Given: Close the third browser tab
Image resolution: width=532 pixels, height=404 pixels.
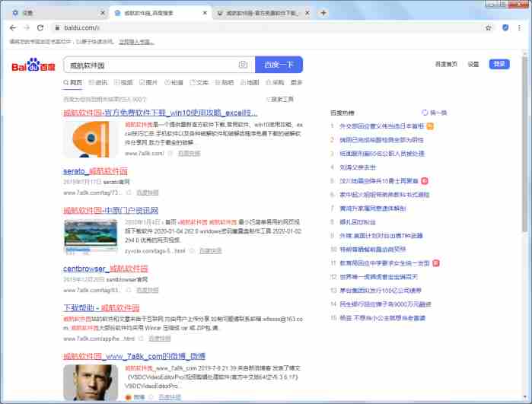Looking at the screenshot, I should (307, 13).
